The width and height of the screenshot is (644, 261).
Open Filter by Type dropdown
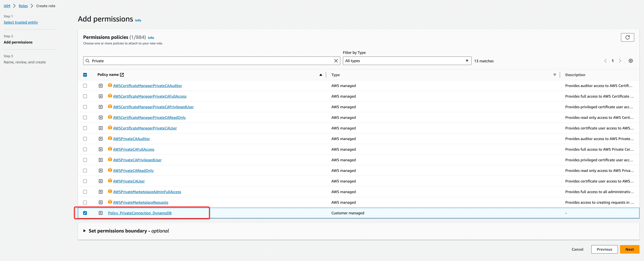click(407, 61)
